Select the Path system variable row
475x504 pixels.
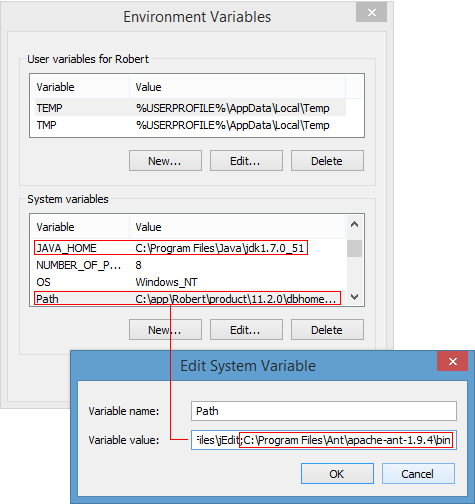(x=187, y=298)
